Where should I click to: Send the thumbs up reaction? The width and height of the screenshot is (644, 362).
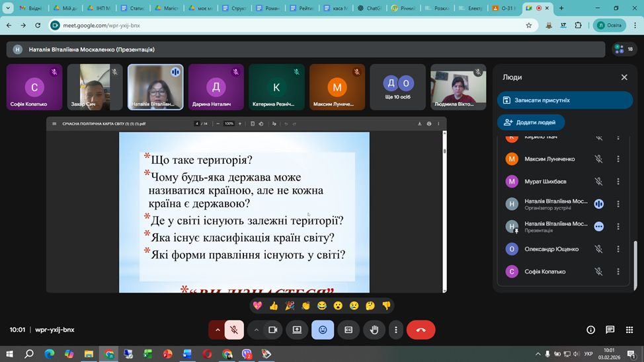274,305
